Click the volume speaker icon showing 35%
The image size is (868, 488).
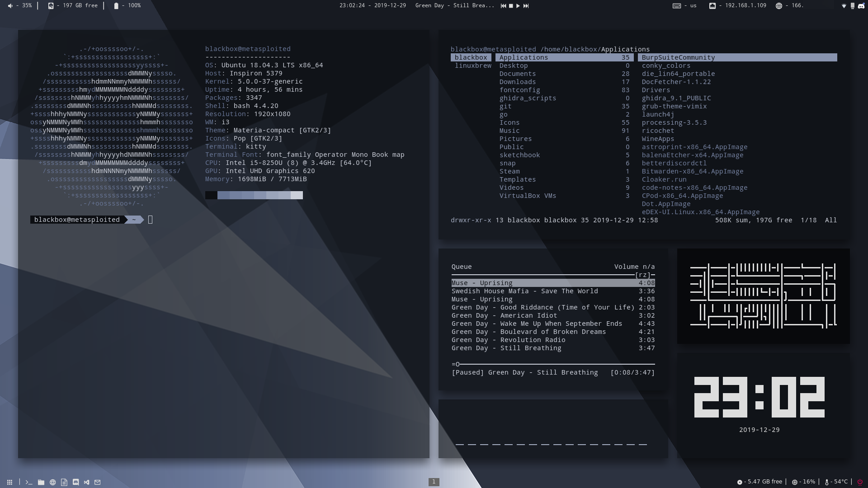tap(10, 6)
